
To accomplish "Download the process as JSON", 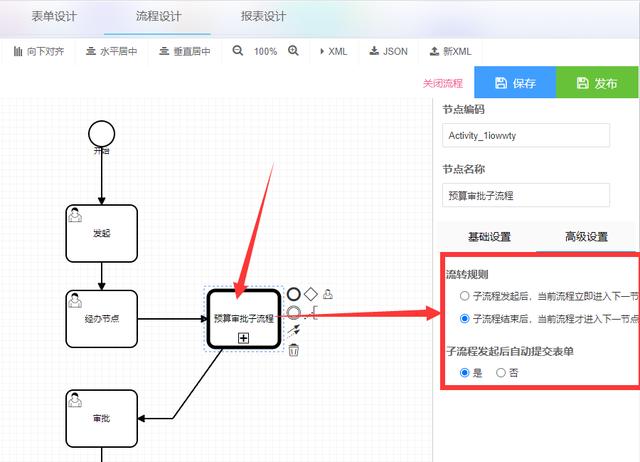I will pos(388,51).
